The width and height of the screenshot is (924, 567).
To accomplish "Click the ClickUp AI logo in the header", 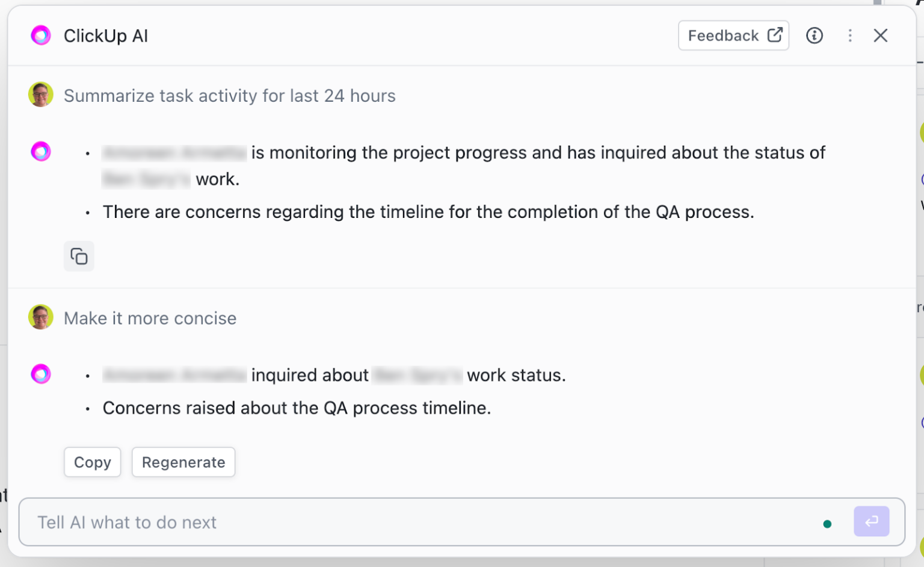I will pos(40,35).
